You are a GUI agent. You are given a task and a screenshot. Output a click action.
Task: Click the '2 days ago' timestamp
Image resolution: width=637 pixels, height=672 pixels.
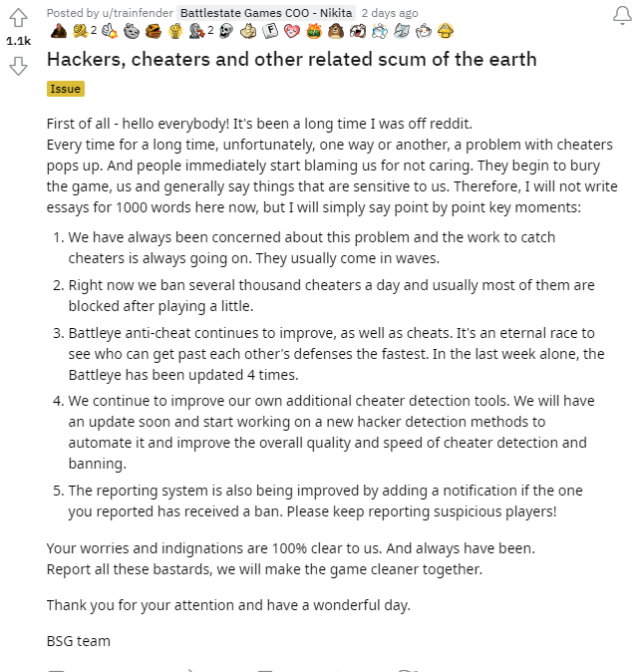coord(390,12)
